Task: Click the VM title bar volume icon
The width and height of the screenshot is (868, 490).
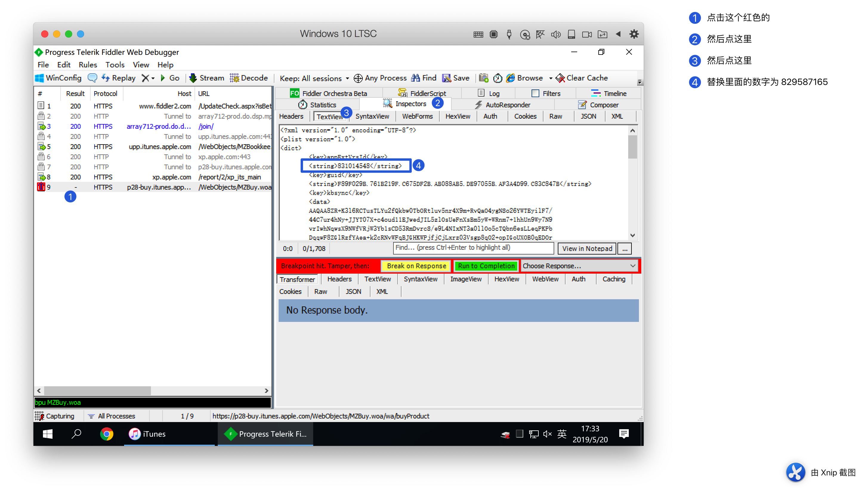Action: (556, 34)
